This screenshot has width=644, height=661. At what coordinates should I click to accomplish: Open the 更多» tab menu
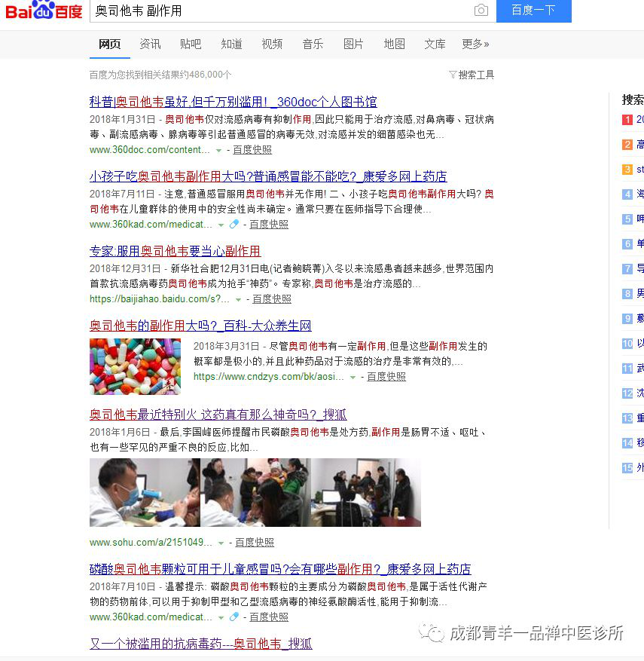tap(475, 44)
